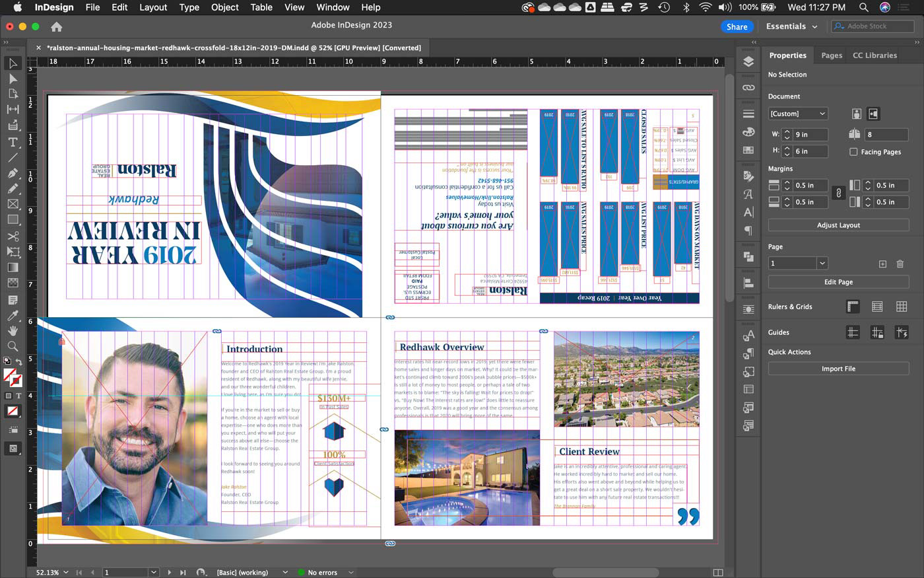
Task: Open the Layout menu
Action: coord(153,7)
